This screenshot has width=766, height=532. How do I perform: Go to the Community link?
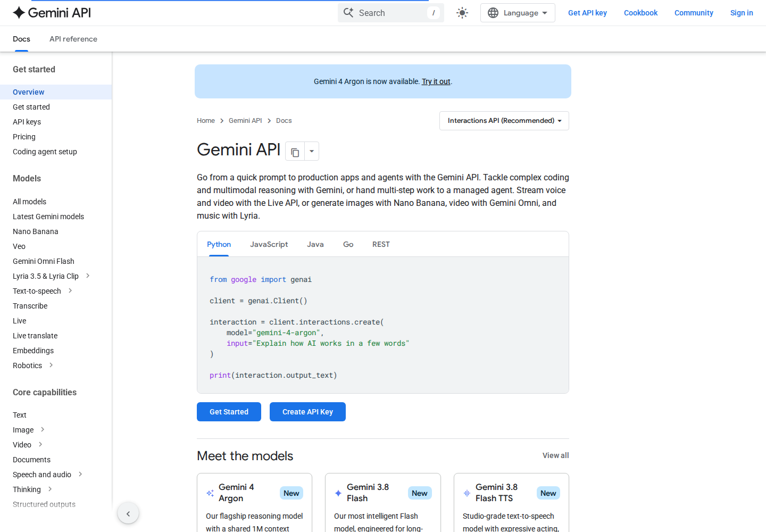pyautogui.click(x=694, y=13)
